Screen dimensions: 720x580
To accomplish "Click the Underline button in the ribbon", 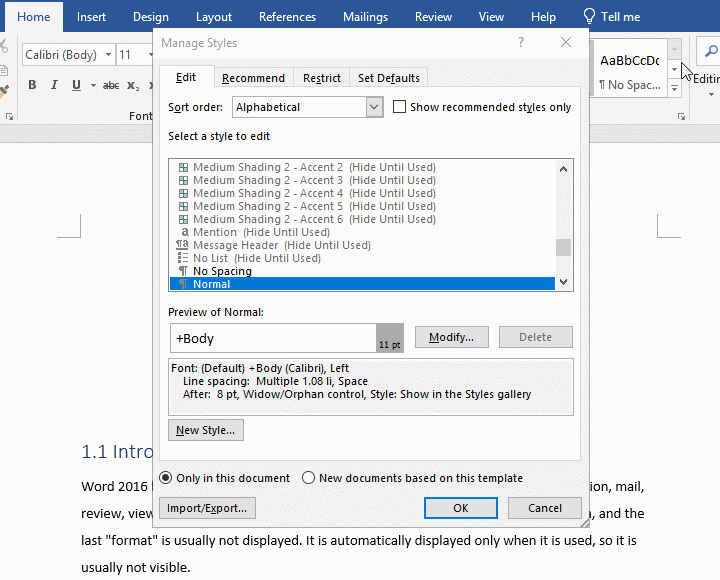I will [78, 85].
